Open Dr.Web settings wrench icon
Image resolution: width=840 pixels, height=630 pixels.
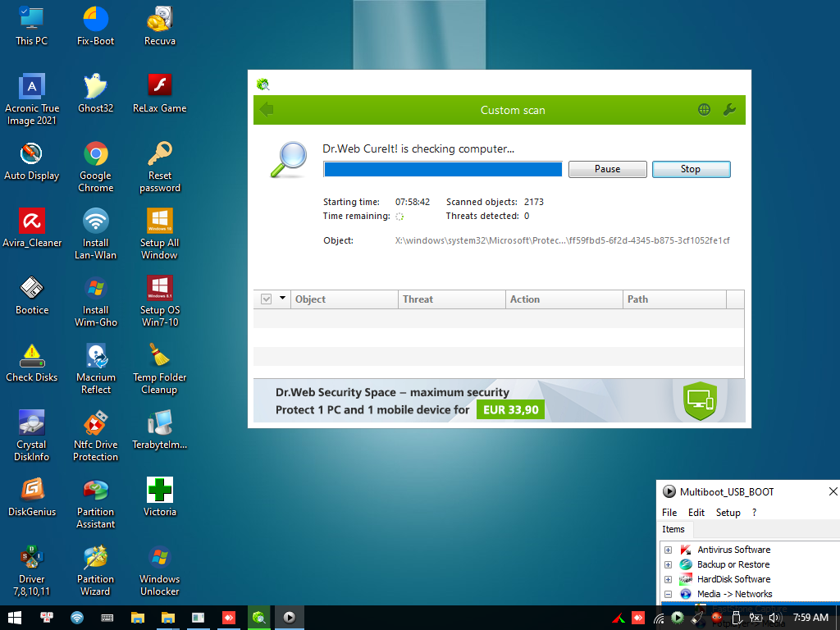pyautogui.click(x=729, y=110)
